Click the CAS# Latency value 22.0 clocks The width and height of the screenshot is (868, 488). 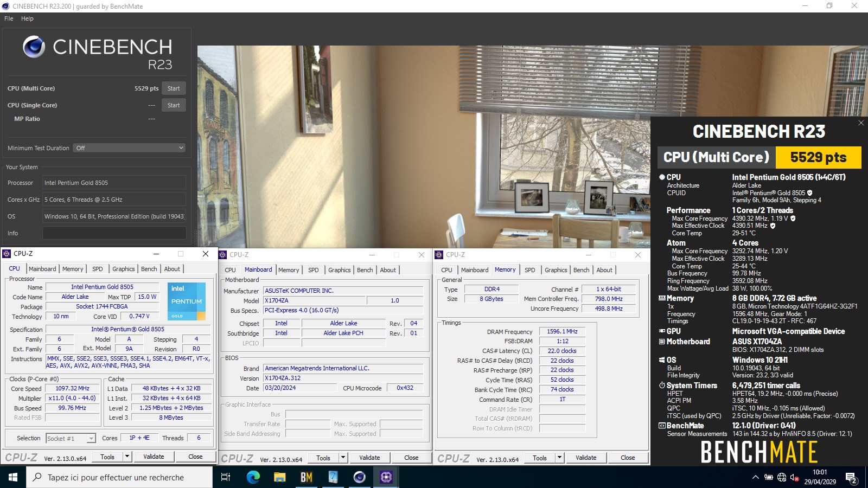click(562, 351)
